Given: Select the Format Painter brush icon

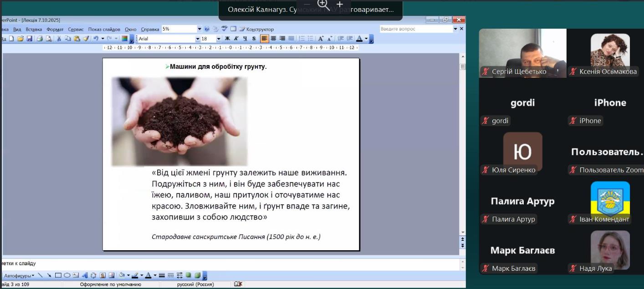Looking at the screenshot, I should [86, 39].
